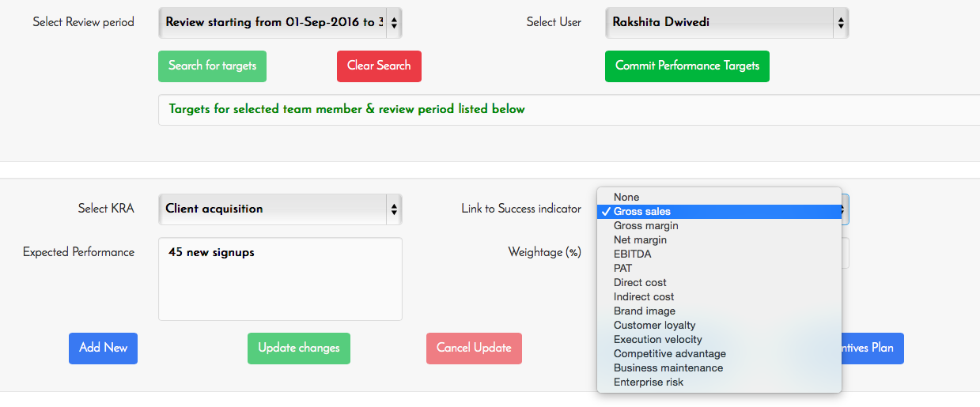Pick EBITDA from the list

pos(719,254)
